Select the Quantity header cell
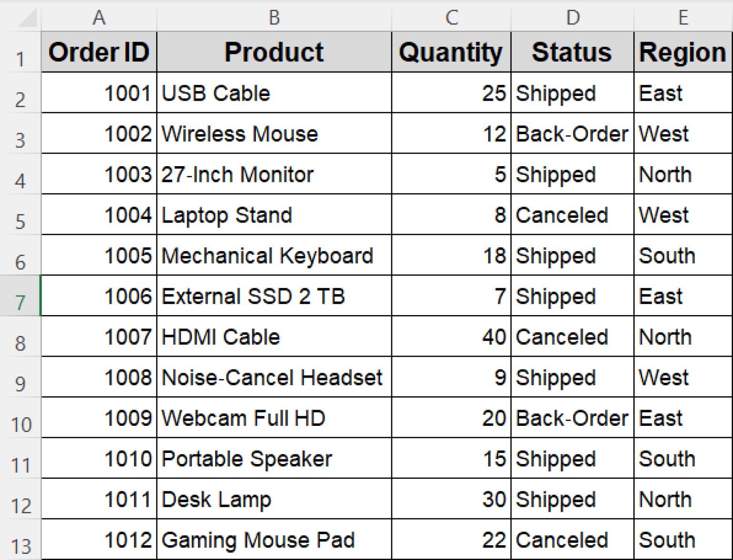 451,52
